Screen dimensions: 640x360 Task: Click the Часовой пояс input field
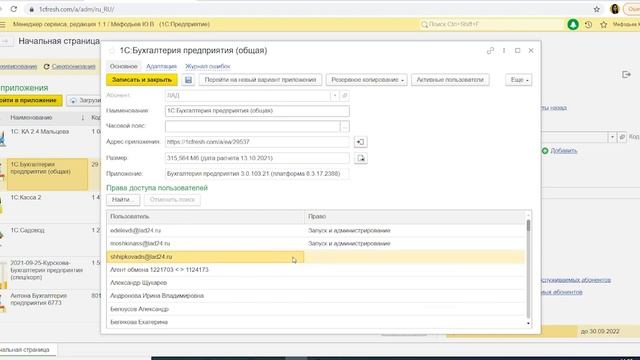pos(252,127)
